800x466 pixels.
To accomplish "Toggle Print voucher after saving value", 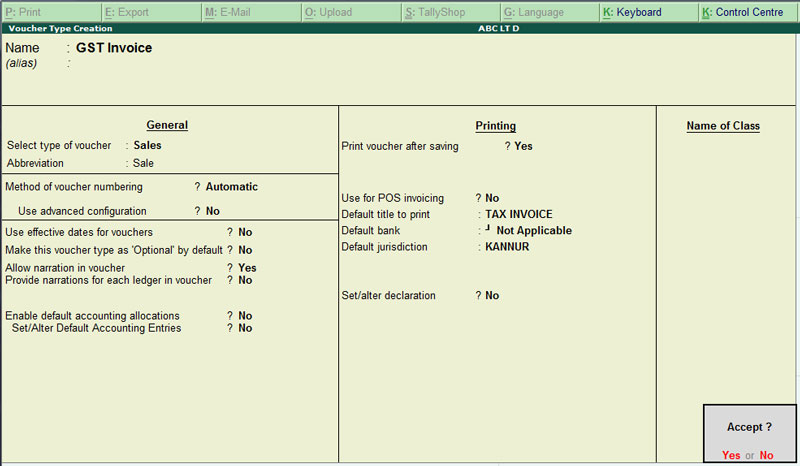I will [x=523, y=146].
